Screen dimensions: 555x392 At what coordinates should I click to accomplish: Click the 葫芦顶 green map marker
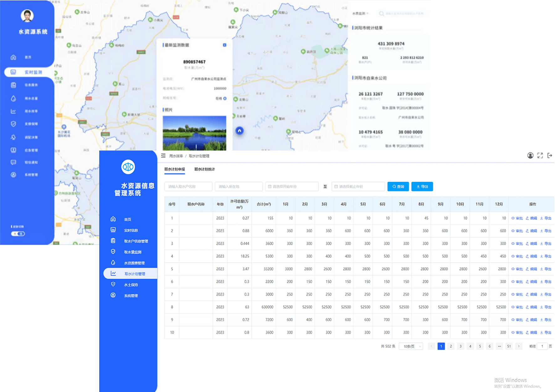coord(303,51)
